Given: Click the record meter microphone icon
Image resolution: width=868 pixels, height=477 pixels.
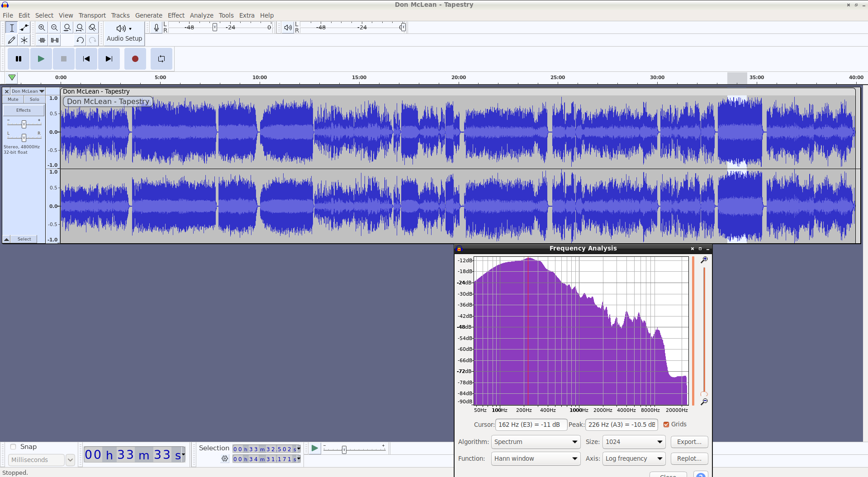Looking at the screenshot, I should [157, 28].
